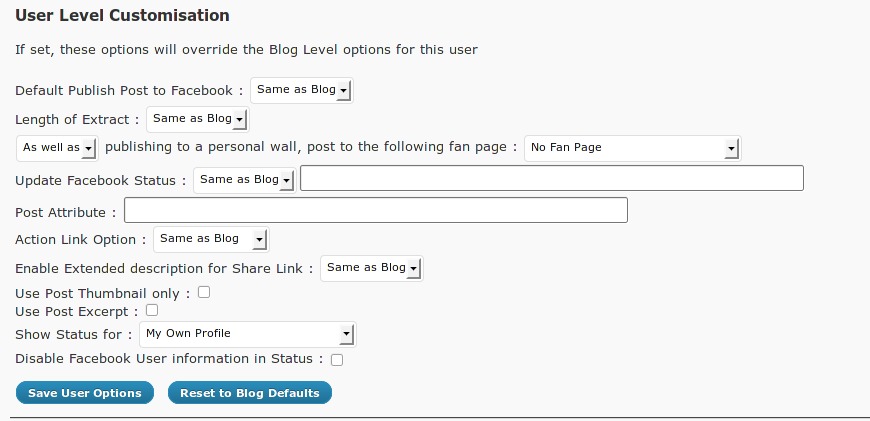Click the Update Facebook Status text field

point(552,178)
